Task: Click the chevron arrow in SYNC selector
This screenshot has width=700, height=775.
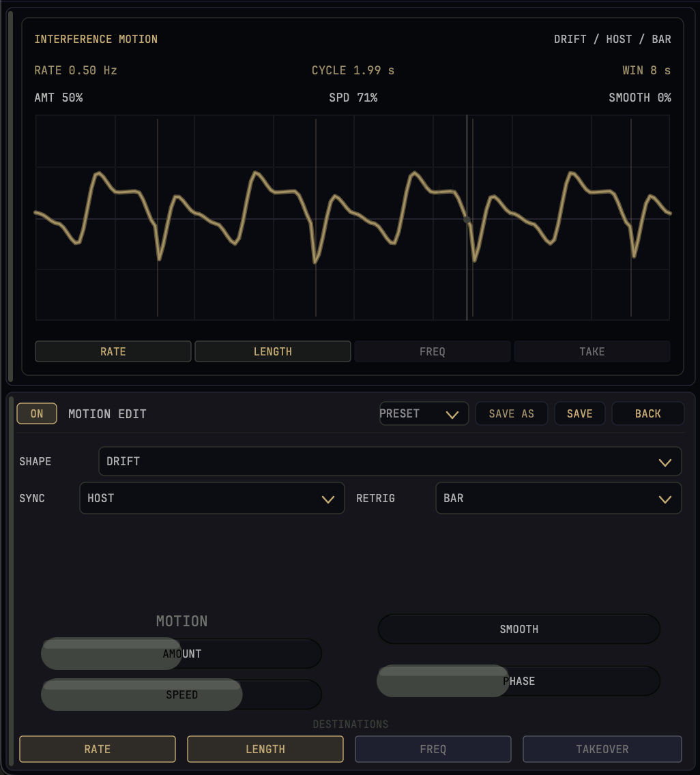Action: coord(327,499)
